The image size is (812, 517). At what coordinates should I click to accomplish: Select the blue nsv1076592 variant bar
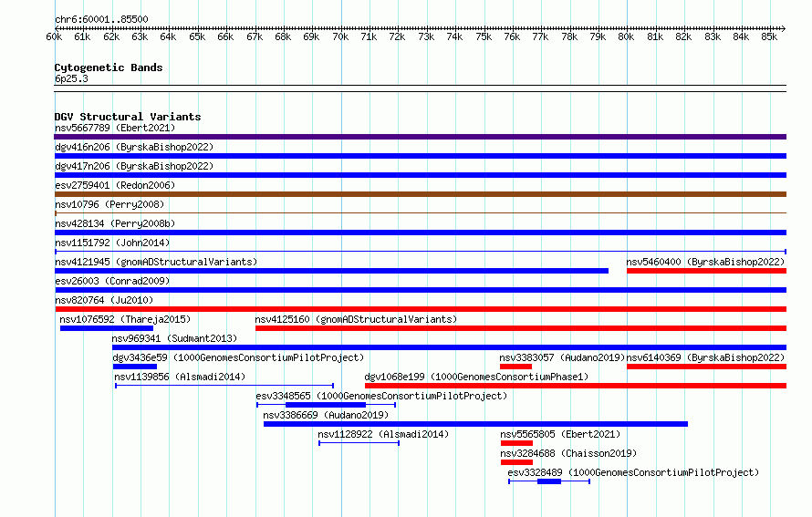click(x=107, y=328)
